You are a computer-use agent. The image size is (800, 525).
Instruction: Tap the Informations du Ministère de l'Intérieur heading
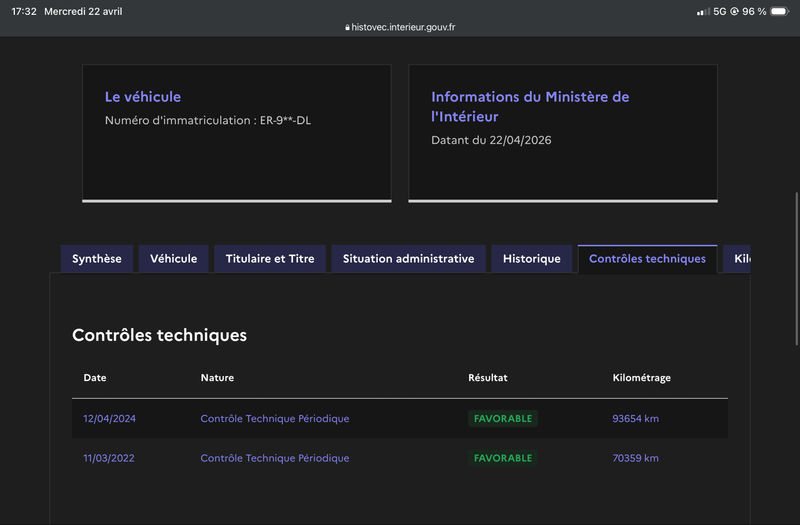click(530, 107)
